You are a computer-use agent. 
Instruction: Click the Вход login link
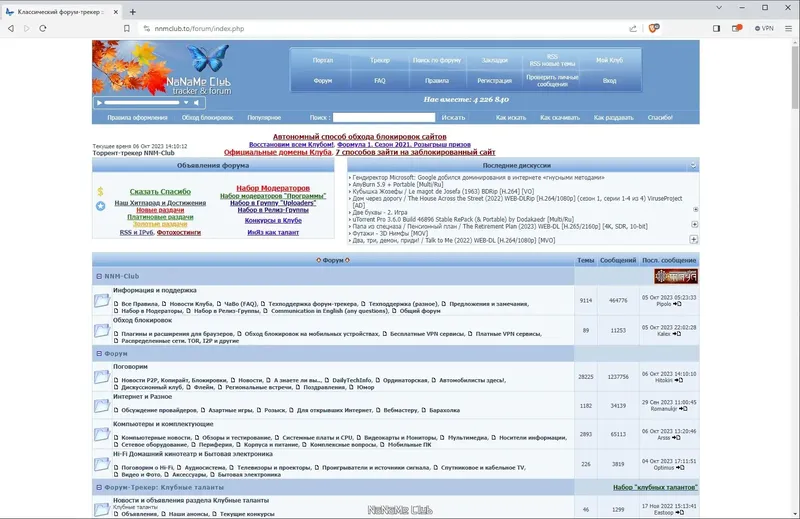609,81
